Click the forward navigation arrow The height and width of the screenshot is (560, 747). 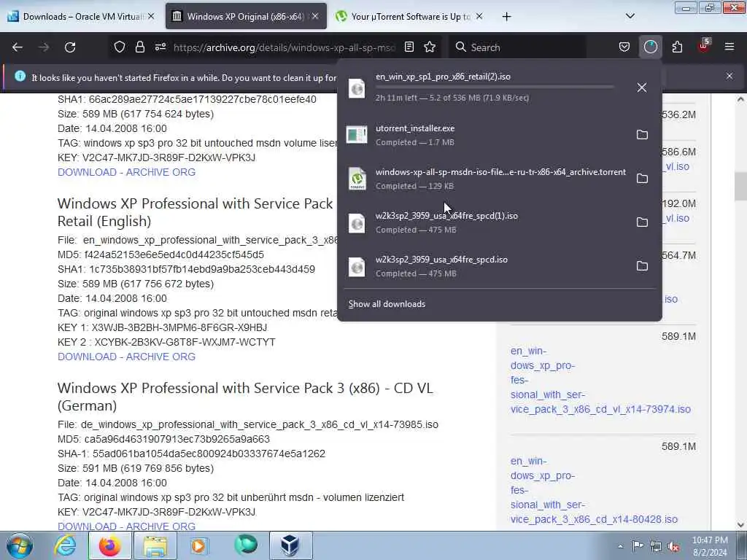tap(44, 47)
